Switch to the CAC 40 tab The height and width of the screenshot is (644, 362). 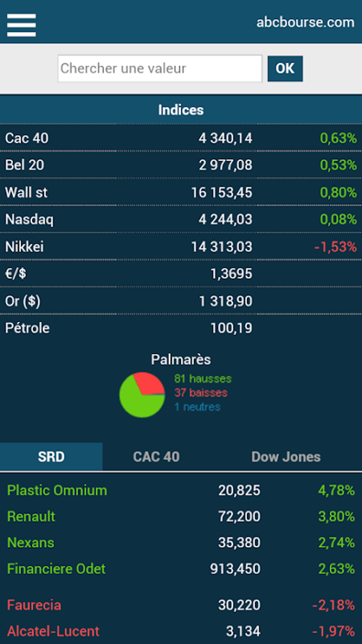coord(156,457)
